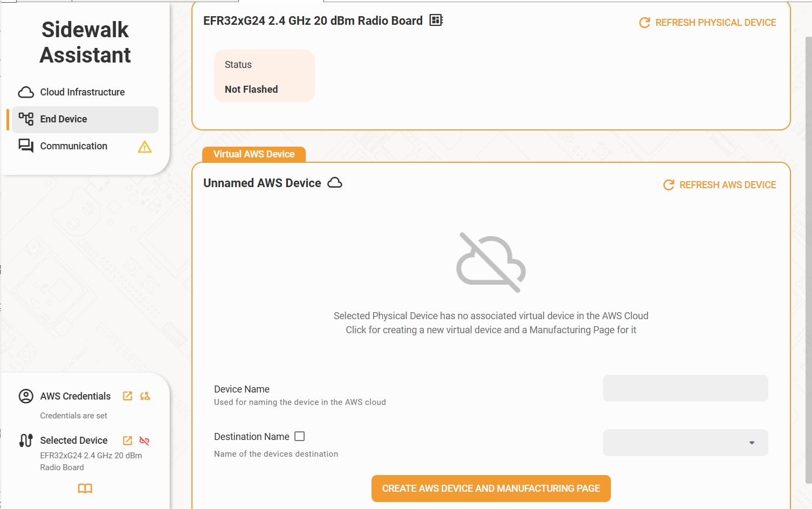The width and height of the screenshot is (812, 509).
Task: Click the red unlink icon for Selected Device
Action: (144, 441)
